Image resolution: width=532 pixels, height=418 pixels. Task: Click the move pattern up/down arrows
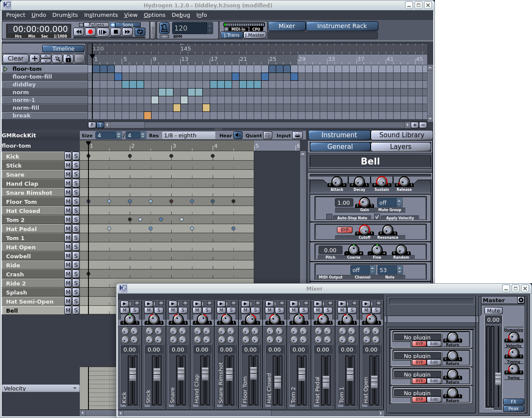click(x=46, y=58)
